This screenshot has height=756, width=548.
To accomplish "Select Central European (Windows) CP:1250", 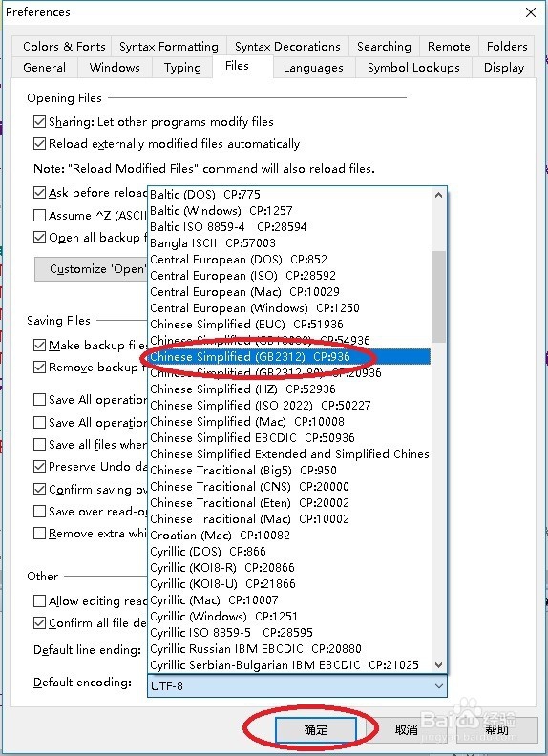I will pyautogui.click(x=289, y=308).
